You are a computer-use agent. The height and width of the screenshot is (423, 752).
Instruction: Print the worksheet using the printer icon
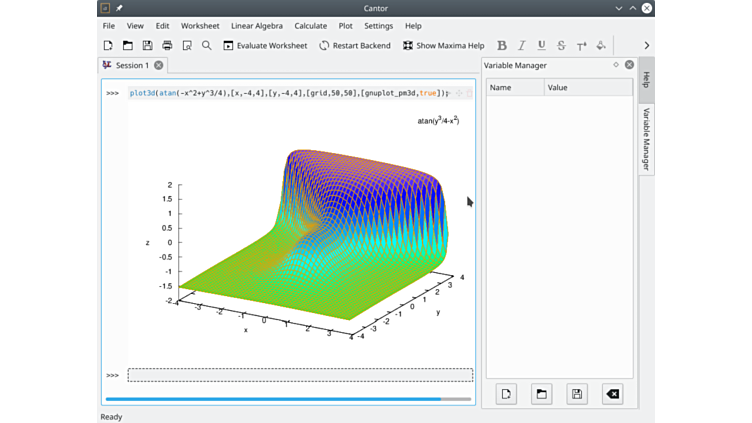167,45
